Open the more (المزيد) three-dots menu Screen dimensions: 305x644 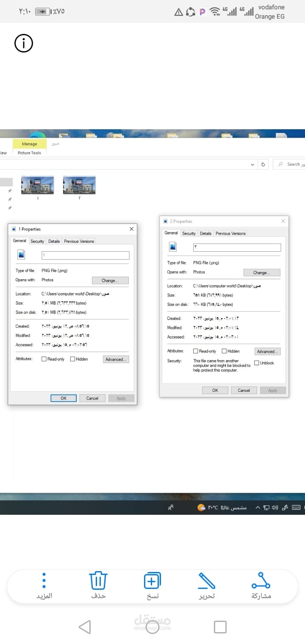click(44, 580)
